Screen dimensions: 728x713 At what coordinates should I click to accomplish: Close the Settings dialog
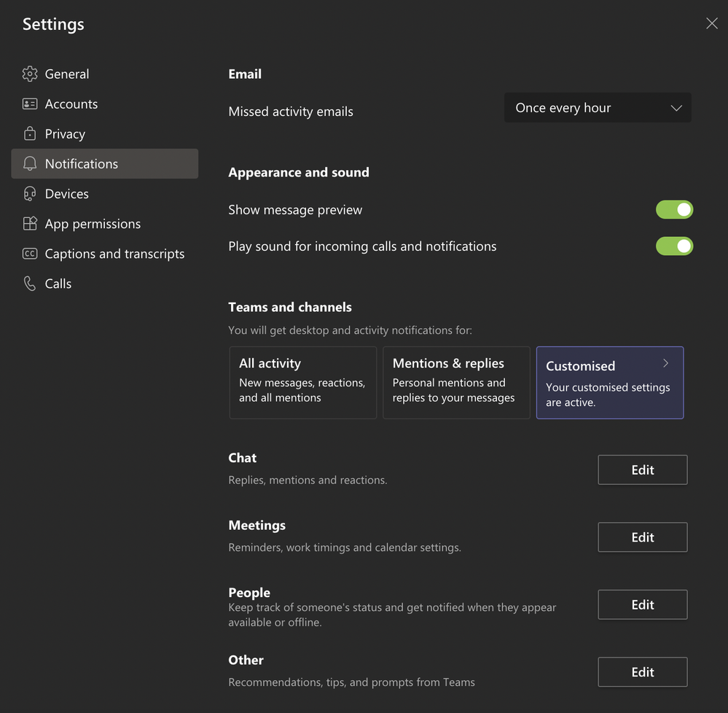(712, 23)
